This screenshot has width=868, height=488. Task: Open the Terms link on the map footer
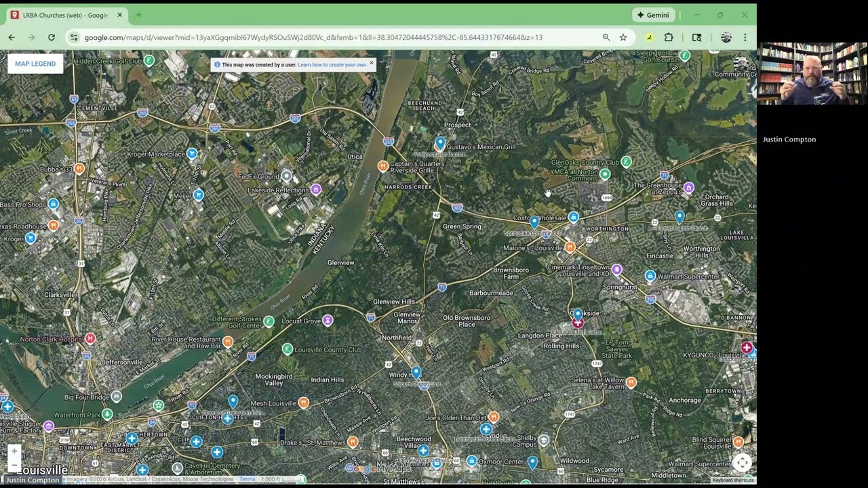coord(247,479)
